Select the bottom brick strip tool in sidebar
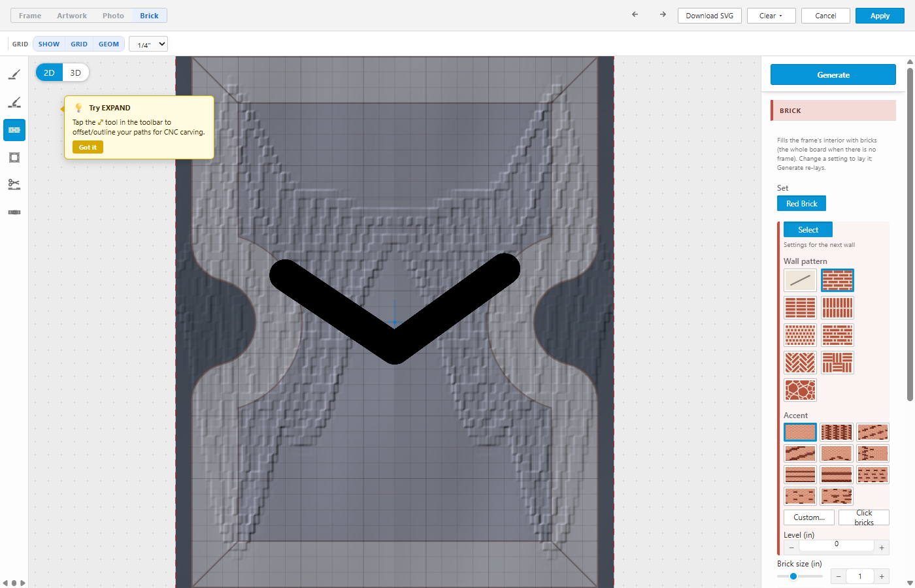The image size is (915, 588). coord(14,212)
